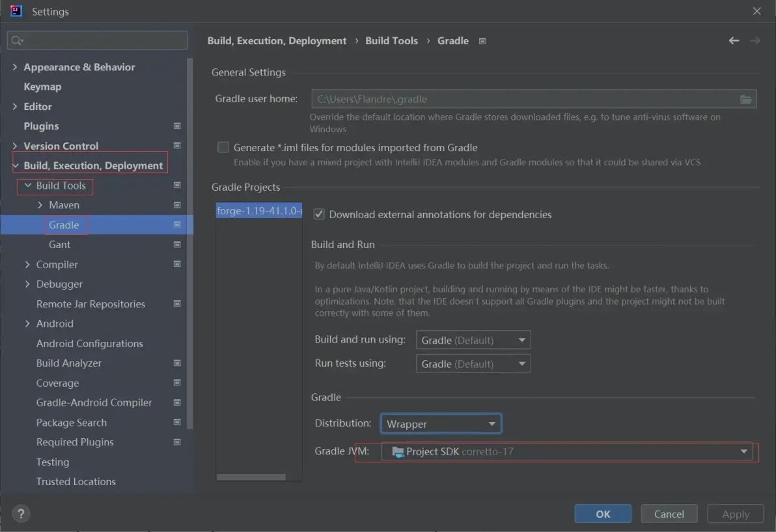Select Trusted Locations settings page
The width and height of the screenshot is (776, 532).
76,481
